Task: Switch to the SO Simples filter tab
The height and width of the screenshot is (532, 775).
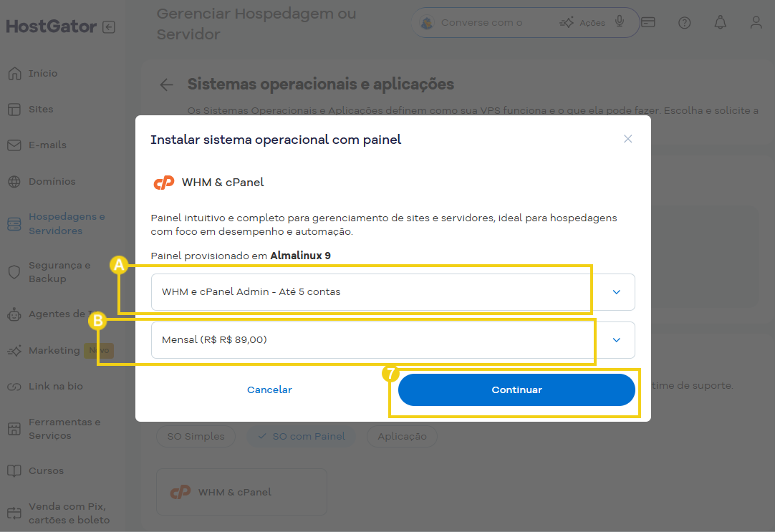Action: pos(196,436)
